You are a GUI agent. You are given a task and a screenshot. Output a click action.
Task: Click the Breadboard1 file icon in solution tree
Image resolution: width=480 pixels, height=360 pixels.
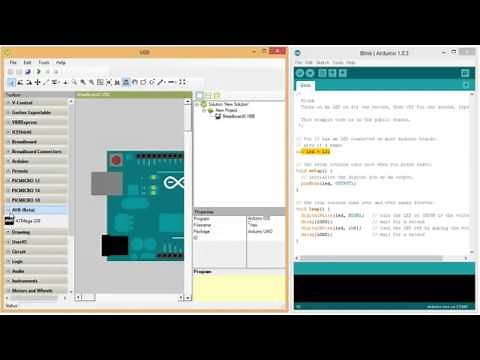coord(218,116)
